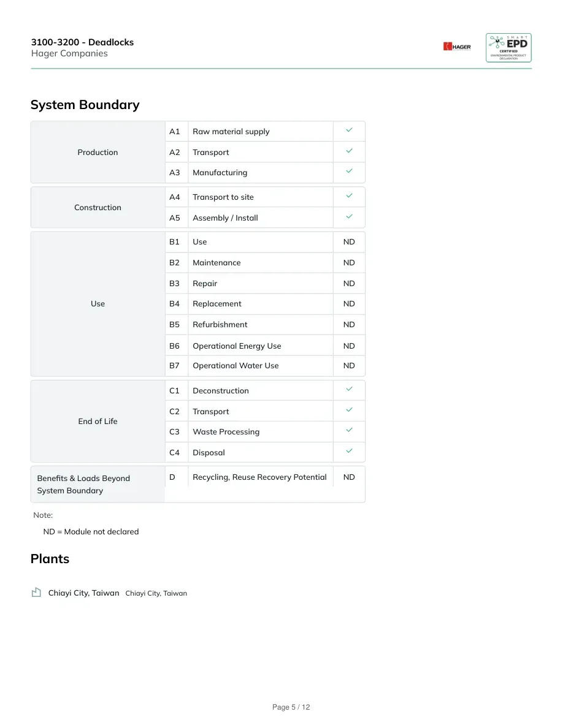This screenshot has height=728, width=563.
Task: Click the Smart EPD certified badge
Action: tap(508, 47)
